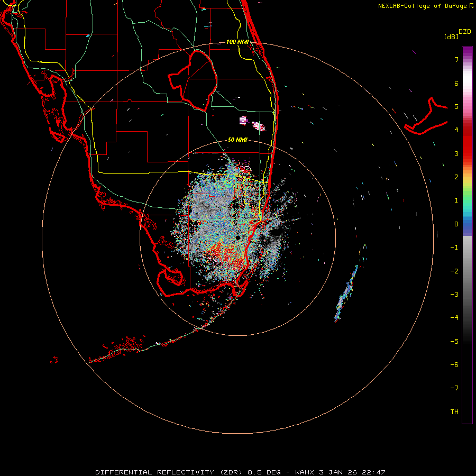This screenshot has width=476, height=476.
Task: Click the color scale value 6
Action: (456, 83)
